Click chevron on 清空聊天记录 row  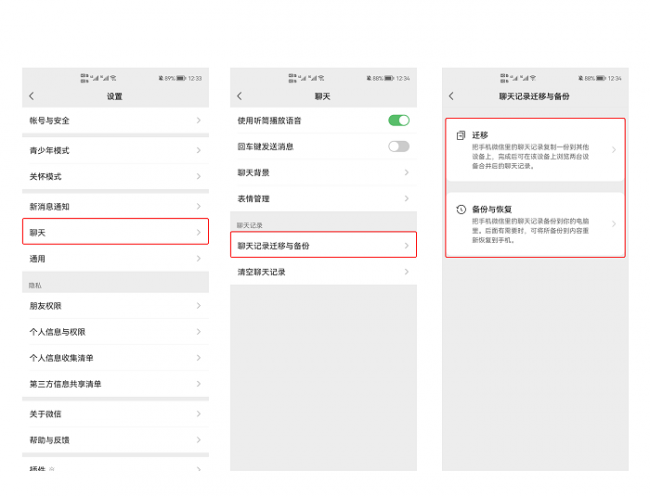coord(407,272)
